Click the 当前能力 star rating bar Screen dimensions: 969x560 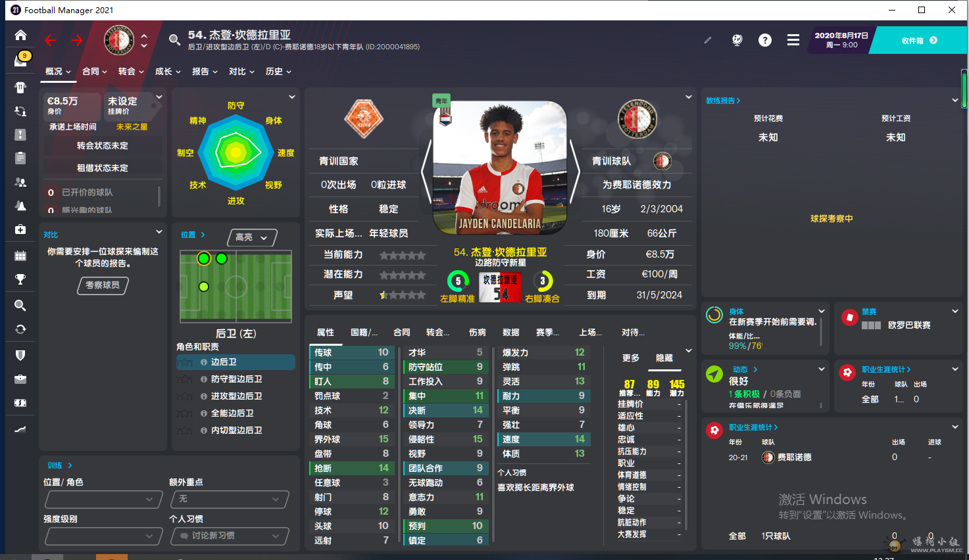tap(402, 255)
